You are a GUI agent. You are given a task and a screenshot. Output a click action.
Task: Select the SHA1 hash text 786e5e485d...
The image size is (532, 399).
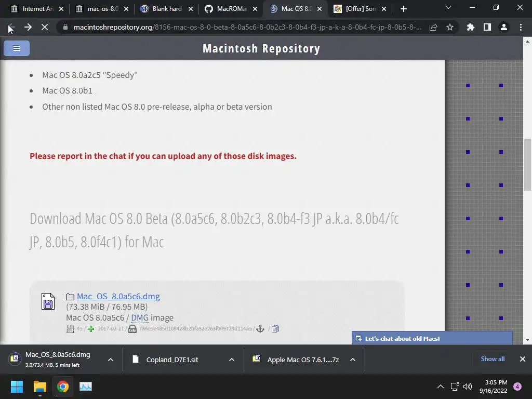pyautogui.click(x=195, y=329)
